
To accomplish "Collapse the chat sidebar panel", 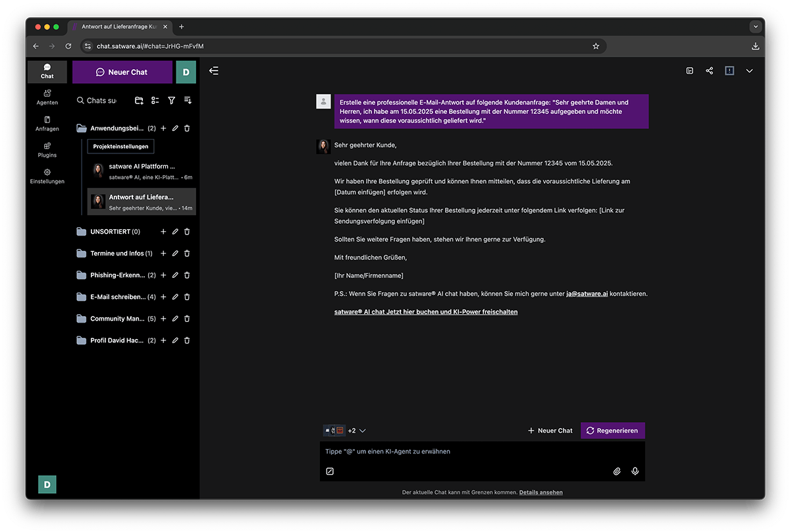I will [x=214, y=71].
